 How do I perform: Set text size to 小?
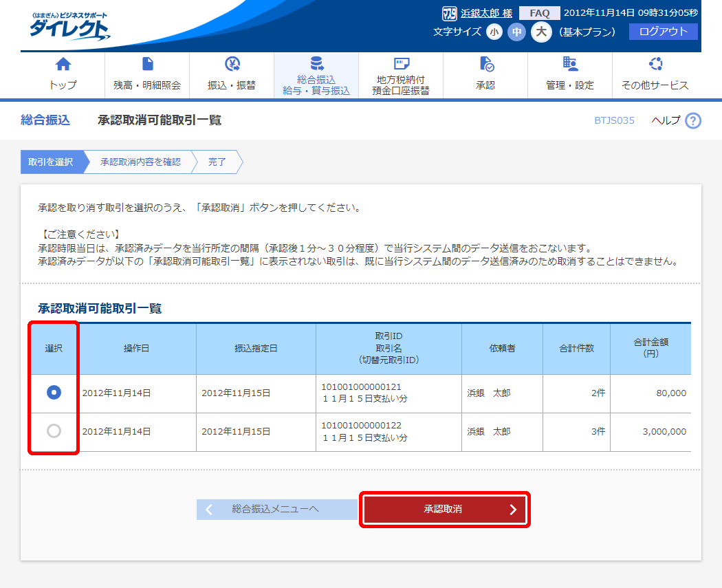(x=494, y=32)
